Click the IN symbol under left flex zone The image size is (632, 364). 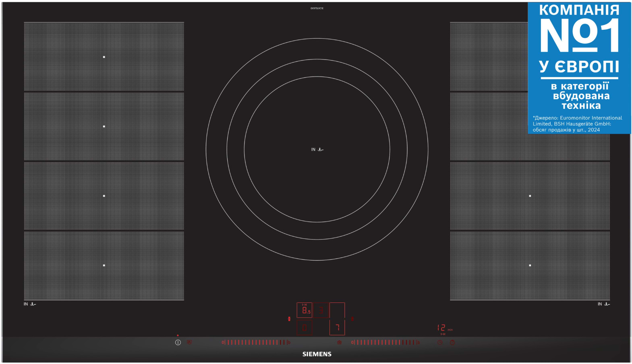29,304
